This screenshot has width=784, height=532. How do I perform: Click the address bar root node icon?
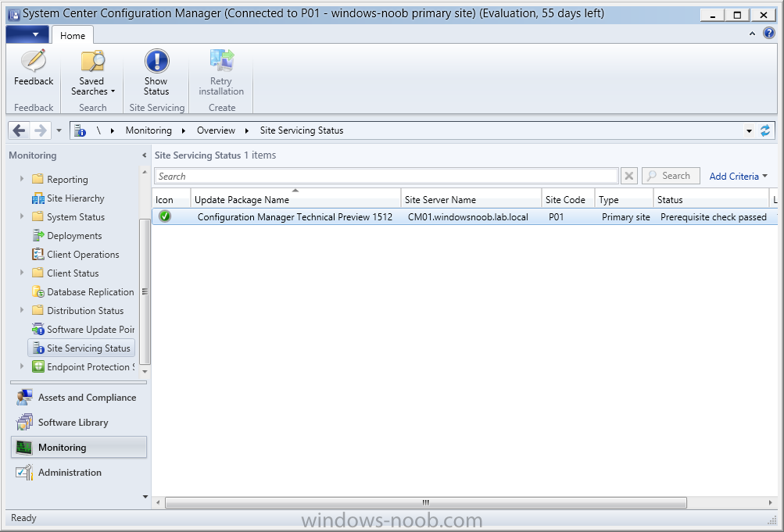[x=80, y=131]
